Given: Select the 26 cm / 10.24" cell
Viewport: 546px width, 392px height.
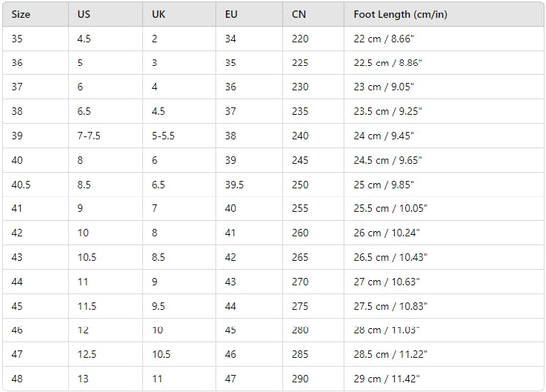Looking at the screenshot, I should [444, 233].
